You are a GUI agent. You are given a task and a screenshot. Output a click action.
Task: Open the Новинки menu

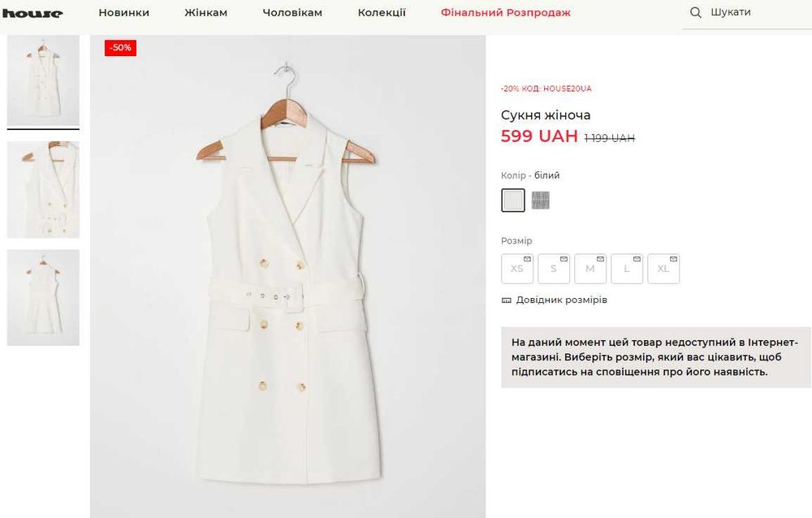[x=123, y=13]
